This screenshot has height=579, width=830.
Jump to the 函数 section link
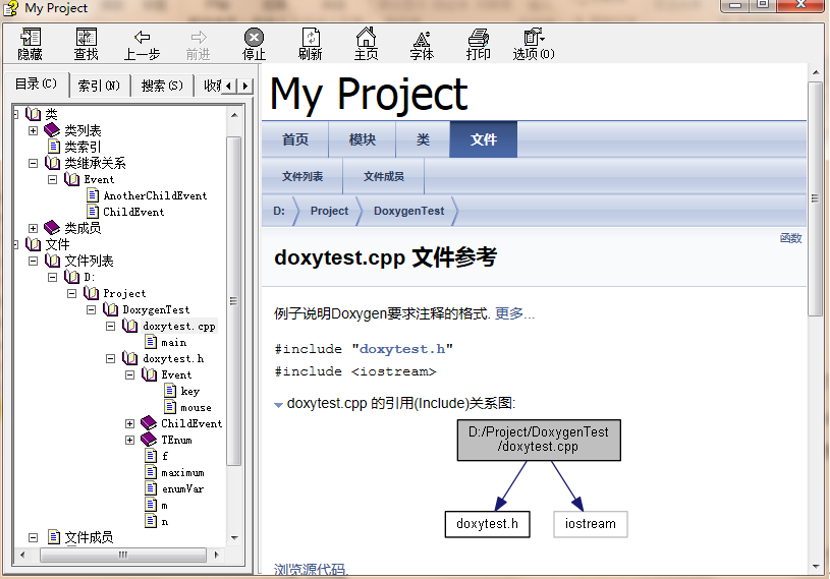pos(791,238)
